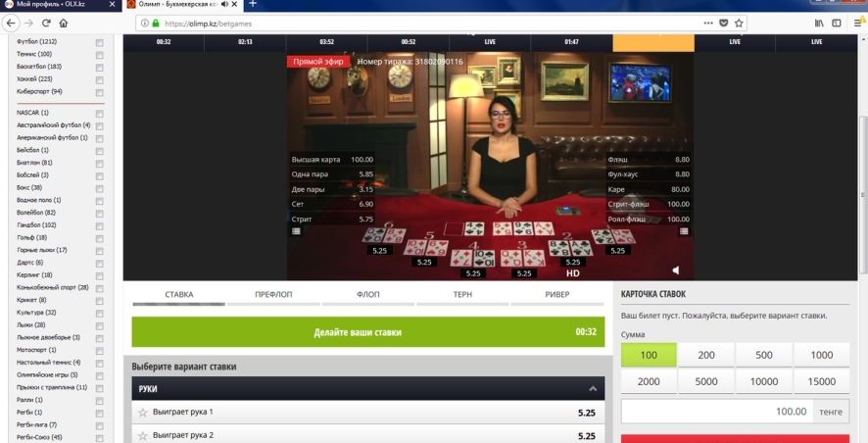The width and height of the screenshot is (868, 443).
Task: Tick the Футбол (1212) checkbox
Action: (99, 43)
